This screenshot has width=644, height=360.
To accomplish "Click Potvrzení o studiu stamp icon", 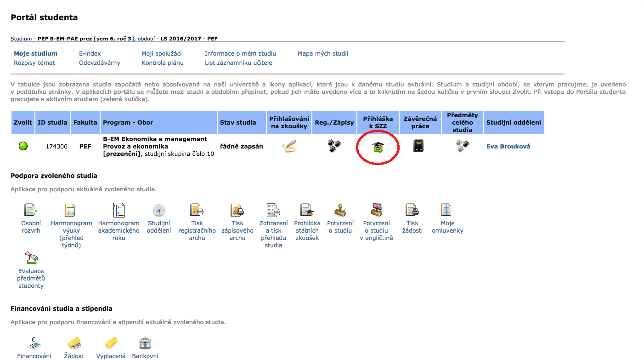I will pyautogui.click(x=340, y=210).
